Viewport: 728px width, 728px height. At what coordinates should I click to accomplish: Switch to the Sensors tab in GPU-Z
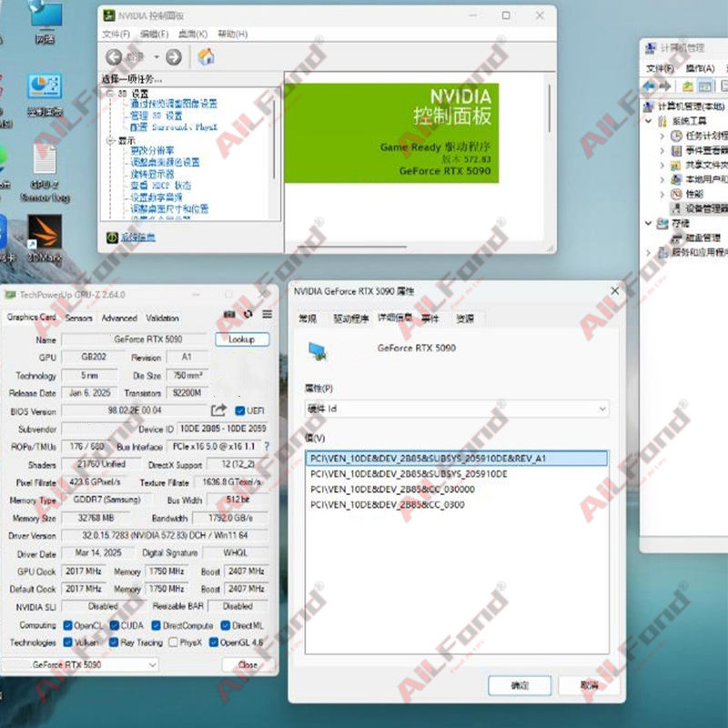pos(78,318)
